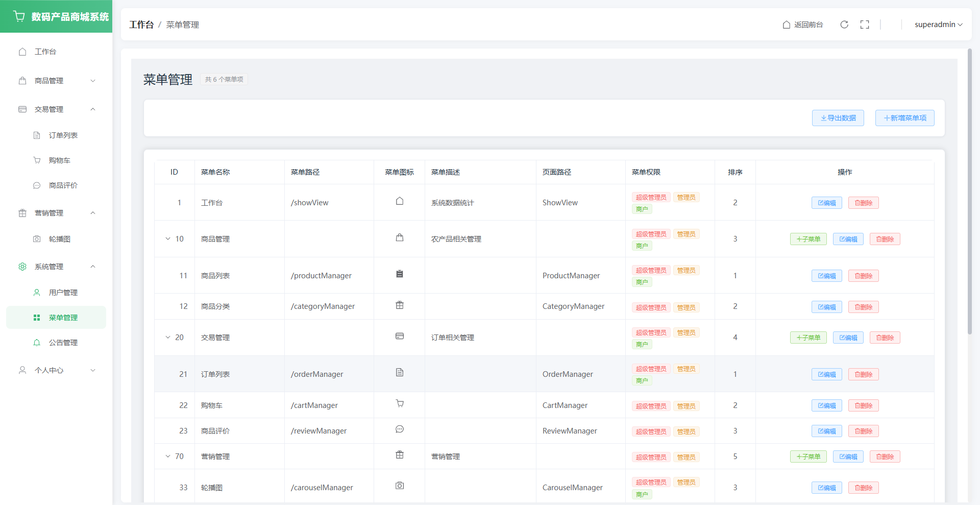The height and width of the screenshot is (505, 980).
Task: Click the shopping cart logo icon
Action: coord(19,16)
